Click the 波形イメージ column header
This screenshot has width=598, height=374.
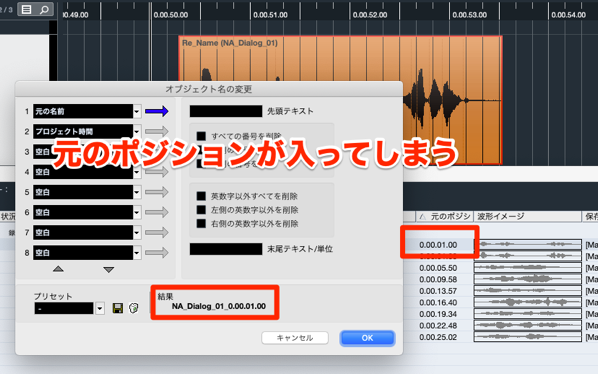pyautogui.click(x=527, y=217)
